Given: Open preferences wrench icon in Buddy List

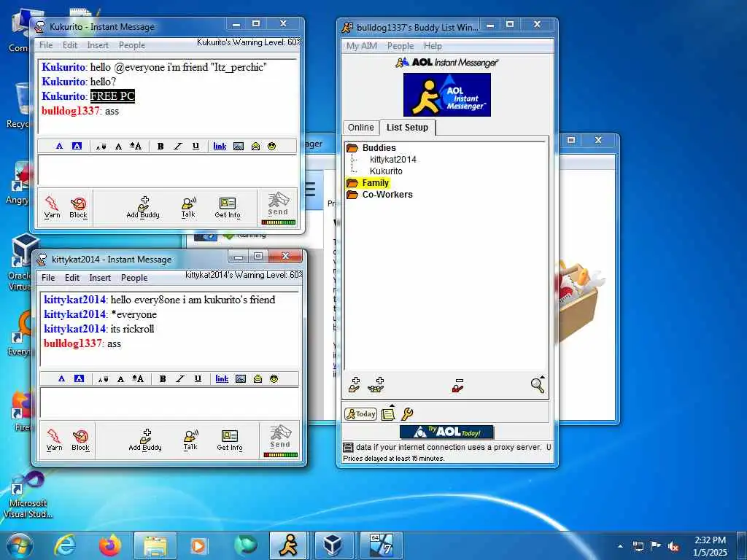Looking at the screenshot, I should (407, 414).
